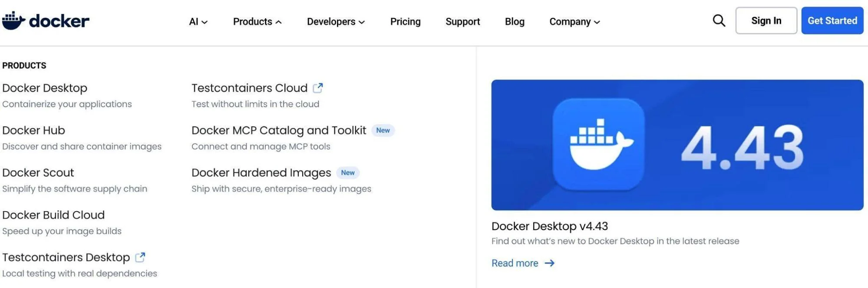
Task: Expand the Company dropdown menu
Action: (574, 22)
